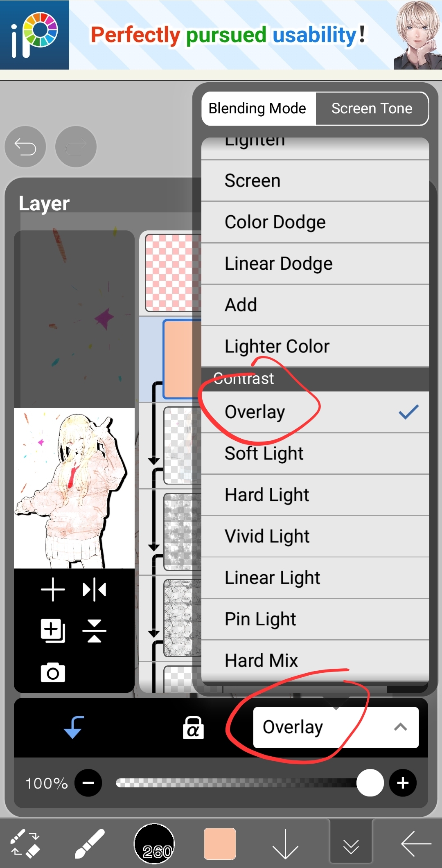
Task: Toggle the clipping arrow icon
Action: (74, 727)
